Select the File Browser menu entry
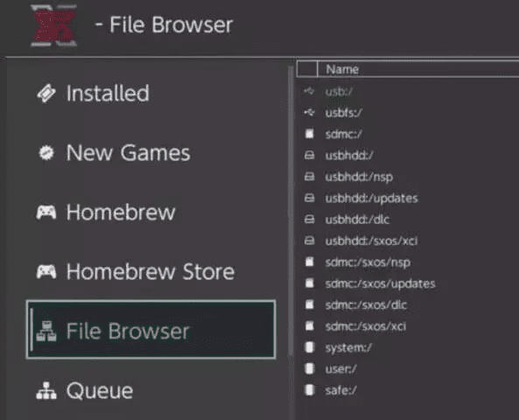Image resolution: width=519 pixels, height=420 pixels. [x=151, y=330]
